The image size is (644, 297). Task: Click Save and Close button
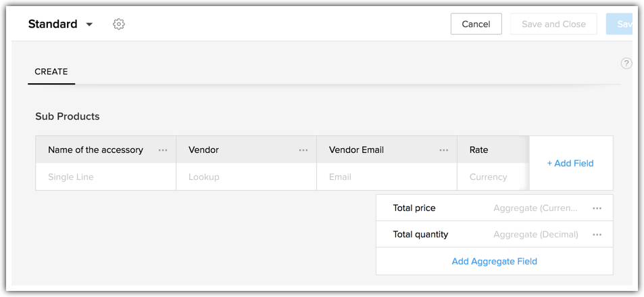pos(553,24)
